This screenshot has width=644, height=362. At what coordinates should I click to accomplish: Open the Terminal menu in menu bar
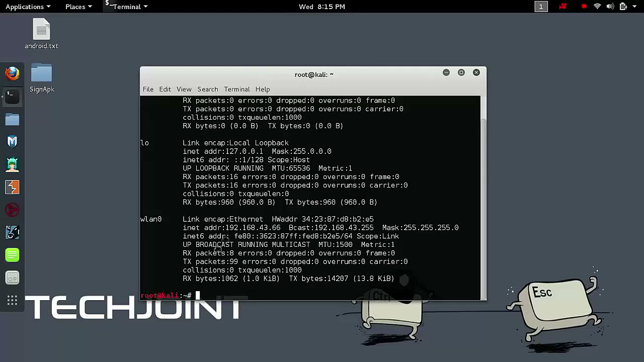click(236, 89)
